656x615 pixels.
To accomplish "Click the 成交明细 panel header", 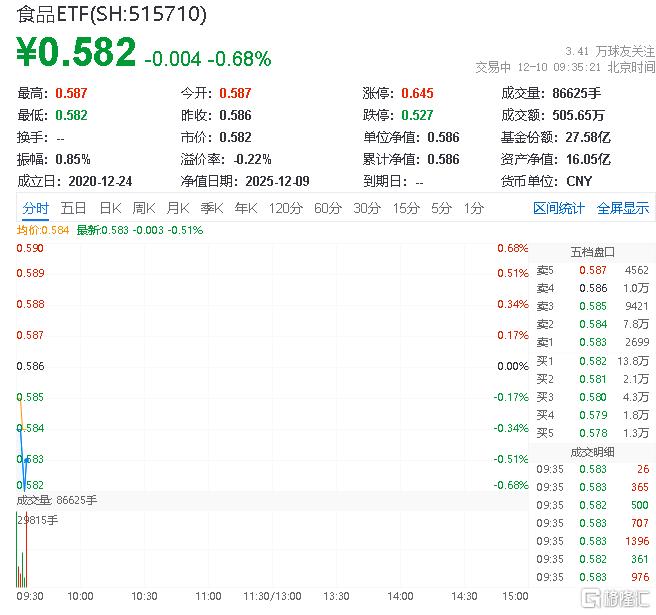I will (x=592, y=452).
